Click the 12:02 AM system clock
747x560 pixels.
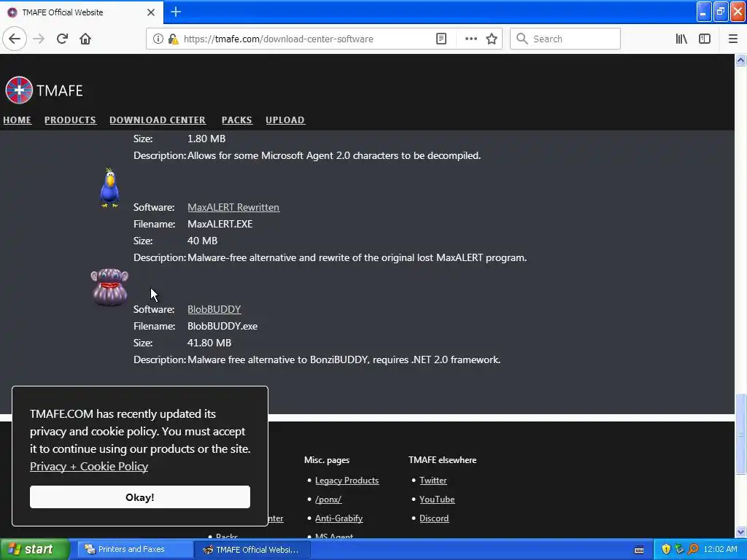[720, 549]
